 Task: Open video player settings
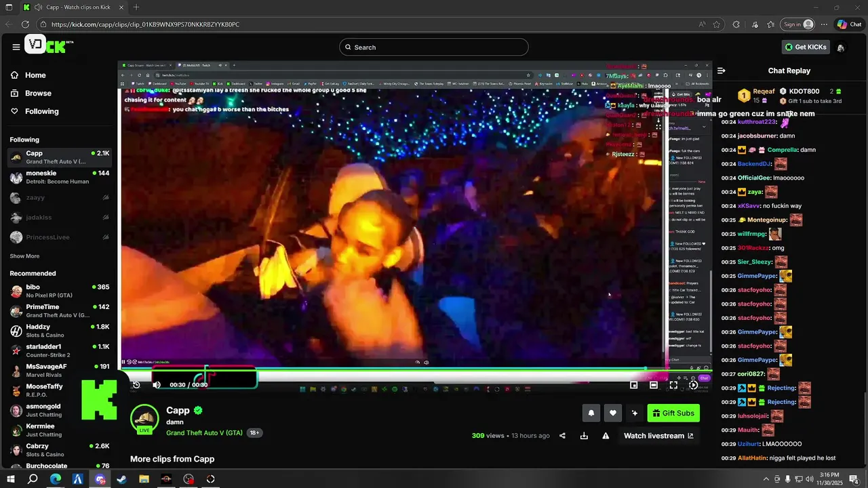[693, 384]
